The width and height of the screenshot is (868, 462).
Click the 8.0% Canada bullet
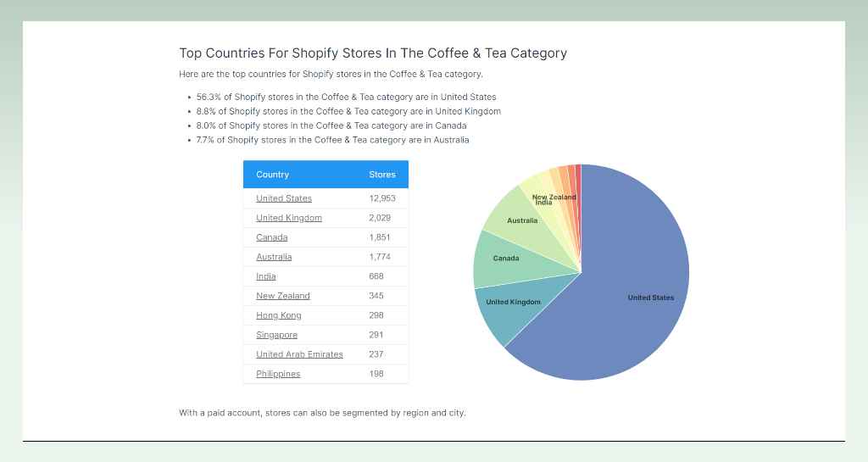pos(331,125)
